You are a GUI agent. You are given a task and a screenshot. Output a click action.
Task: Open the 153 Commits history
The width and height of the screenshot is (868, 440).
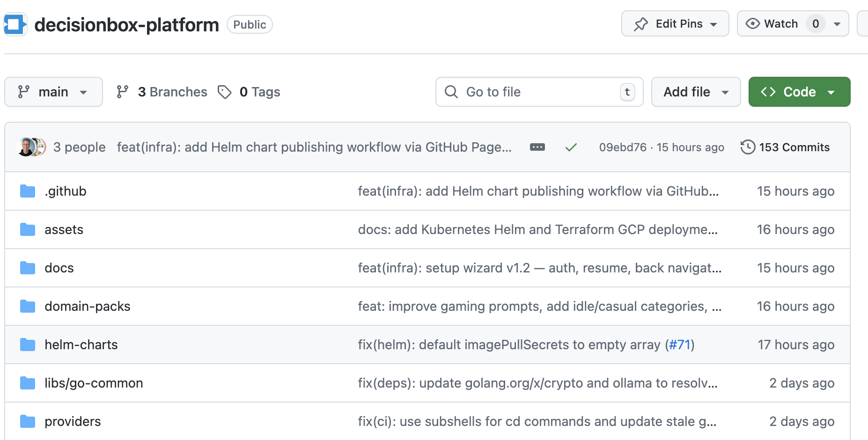coord(785,147)
